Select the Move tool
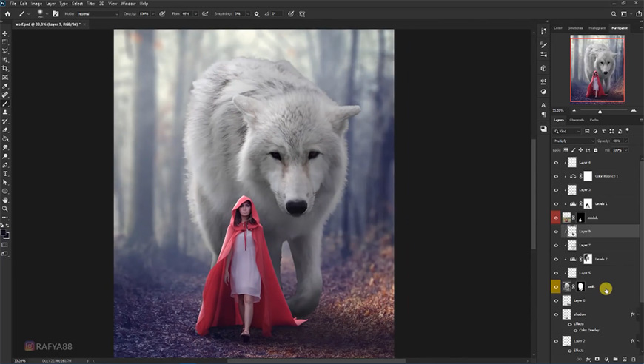This screenshot has height=364, width=644. click(5, 33)
